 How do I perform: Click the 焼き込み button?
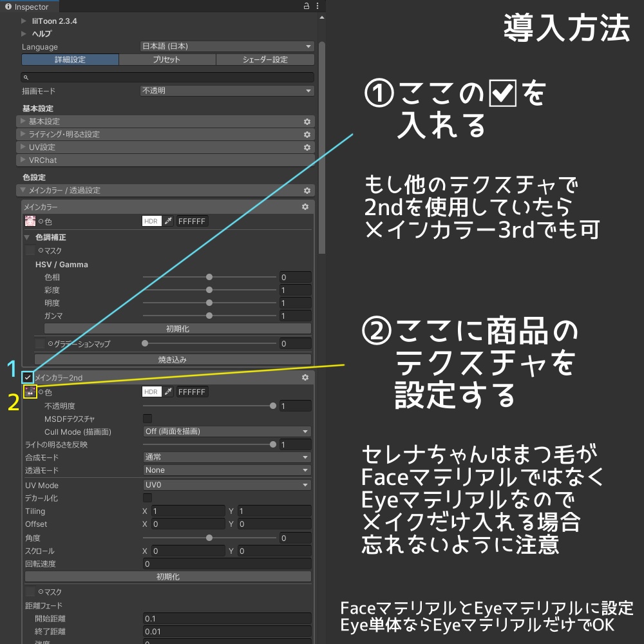pos(173,359)
